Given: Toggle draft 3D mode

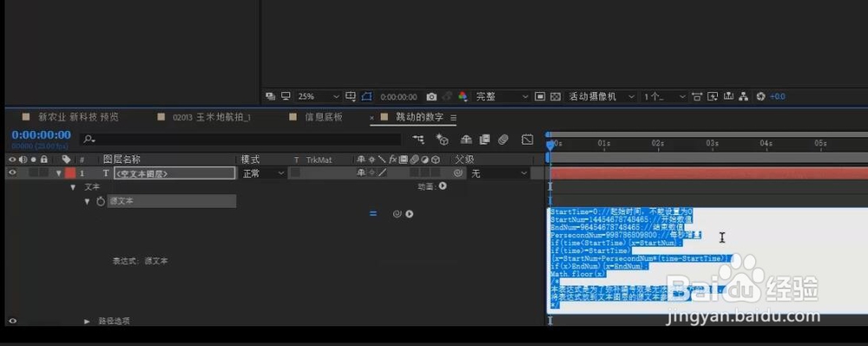Looking at the screenshot, I should tap(443, 140).
